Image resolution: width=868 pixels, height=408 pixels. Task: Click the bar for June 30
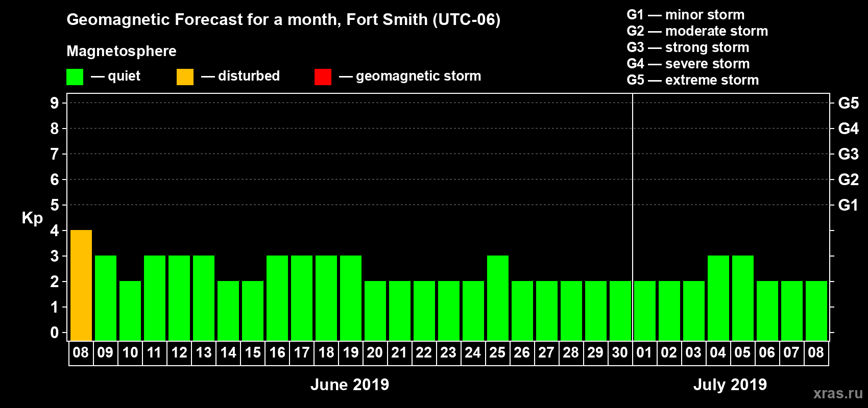(x=620, y=311)
